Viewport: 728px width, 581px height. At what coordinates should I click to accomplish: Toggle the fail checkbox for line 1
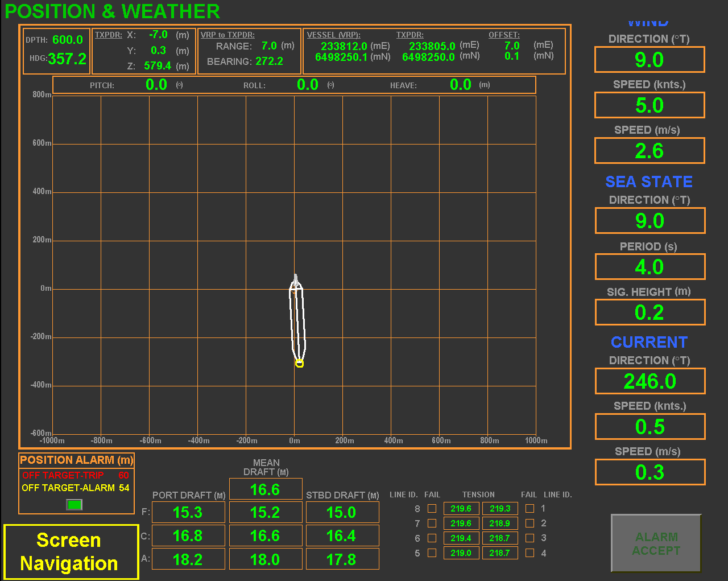530,509
